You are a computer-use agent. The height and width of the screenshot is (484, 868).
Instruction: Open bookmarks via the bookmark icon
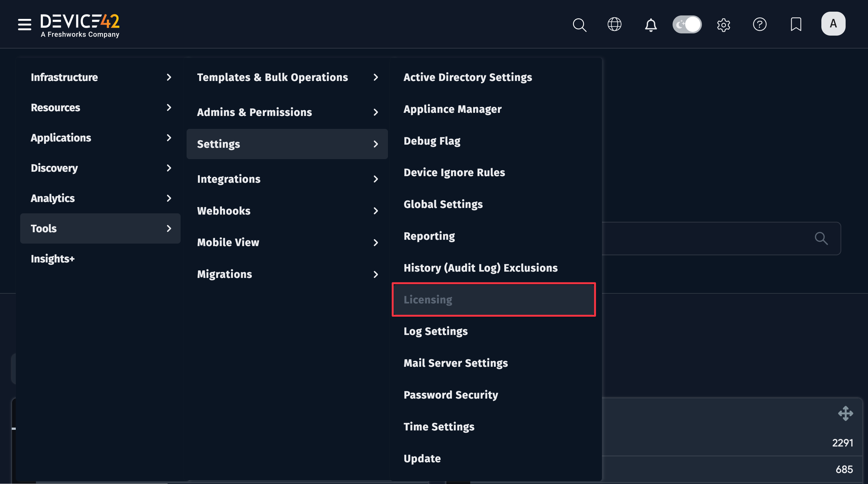point(796,24)
